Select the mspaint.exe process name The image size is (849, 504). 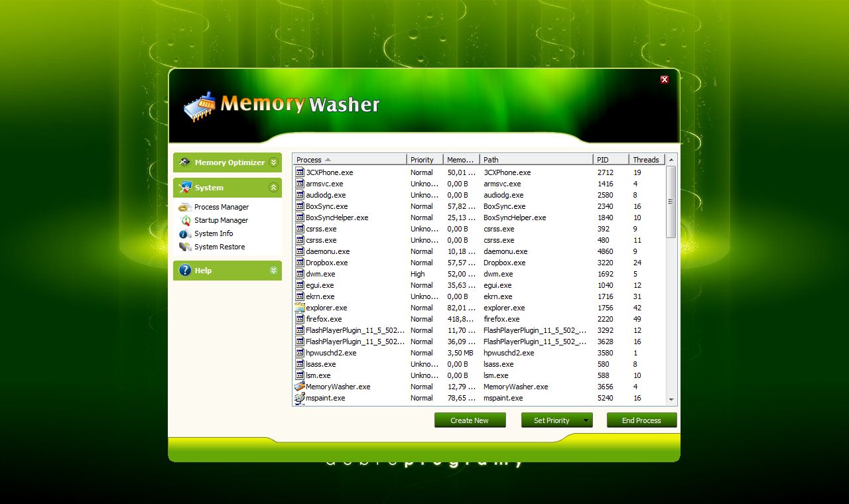[326, 398]
